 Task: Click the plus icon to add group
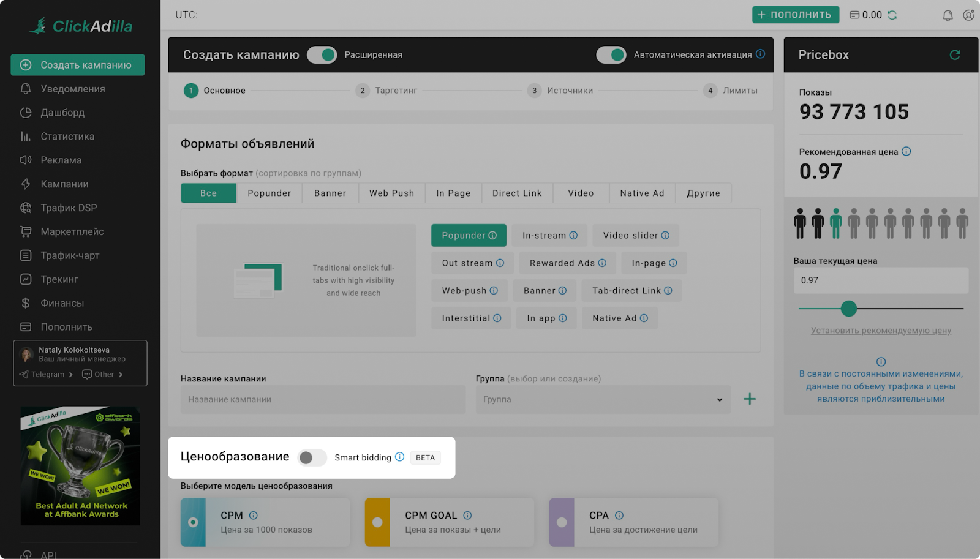click(749, 399)
